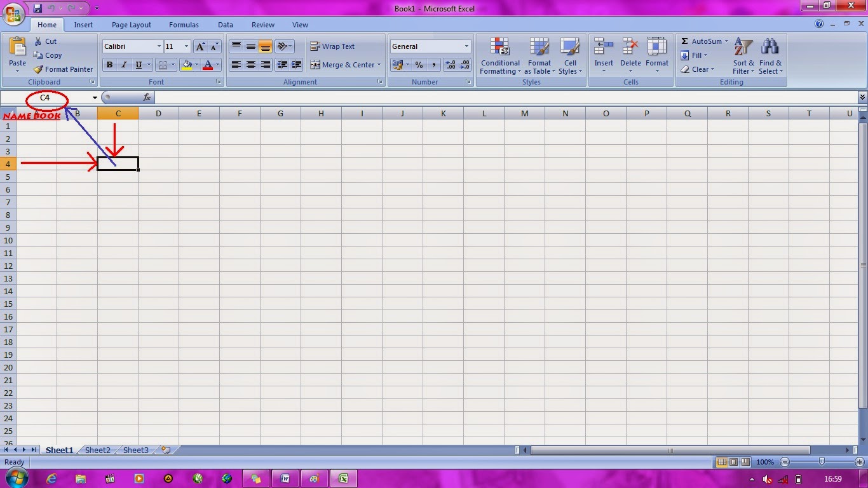868x488 pixels.
Task: Open the Merge & Center dropdown arrow
Action: [x=379, y=65]
